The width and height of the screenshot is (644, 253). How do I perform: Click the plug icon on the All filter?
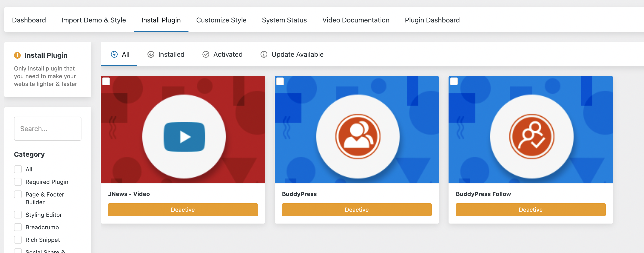coord(114,54)
